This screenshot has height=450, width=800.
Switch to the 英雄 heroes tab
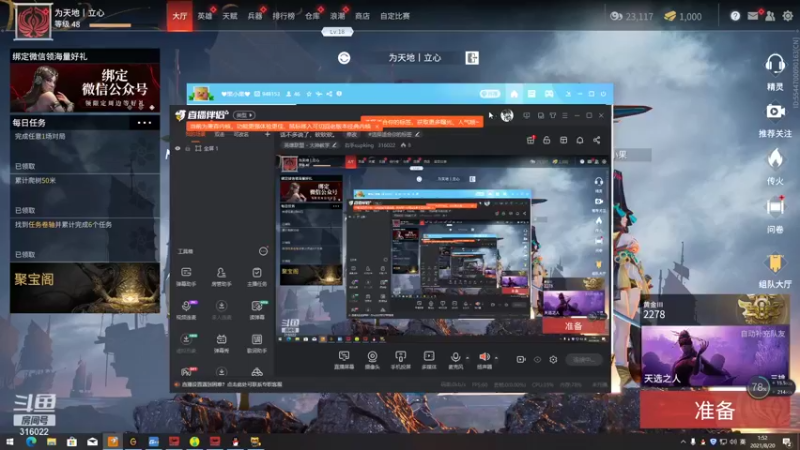coord(205,16)
